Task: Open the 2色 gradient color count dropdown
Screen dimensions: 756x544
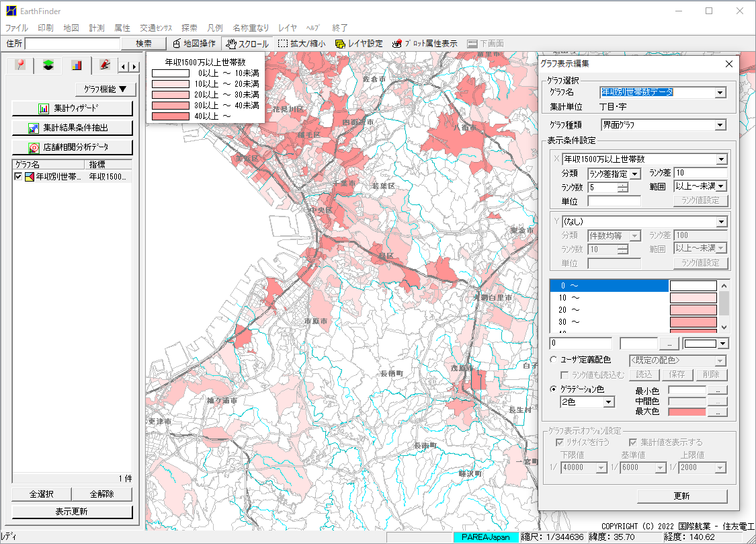Action: pyautogui.click(x=609, y=401)
